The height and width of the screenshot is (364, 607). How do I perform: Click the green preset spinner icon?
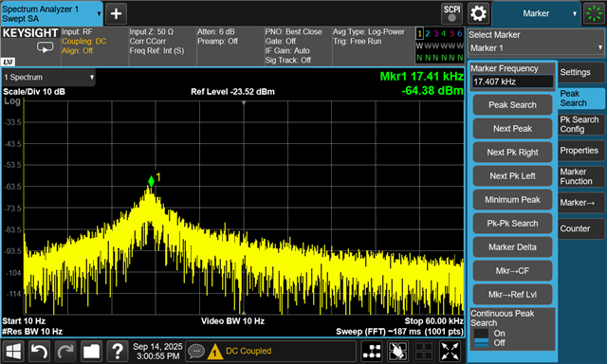tap(595, 13)
